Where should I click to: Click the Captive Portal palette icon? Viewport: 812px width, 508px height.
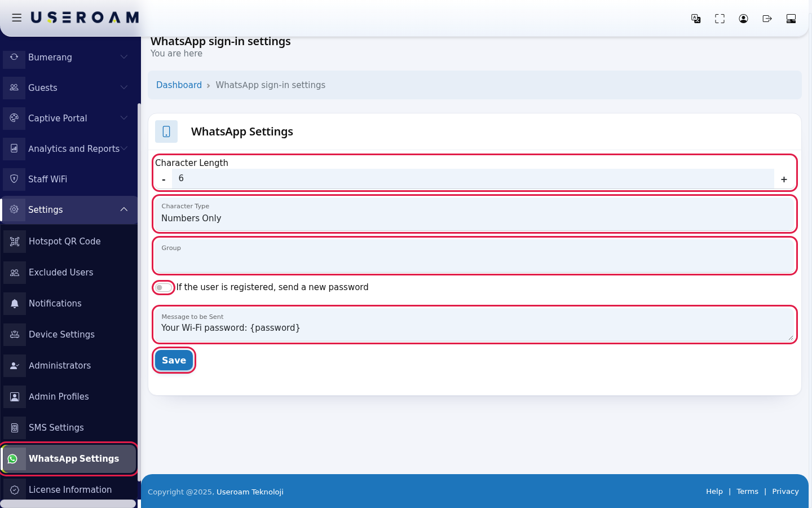click(14, 118)
